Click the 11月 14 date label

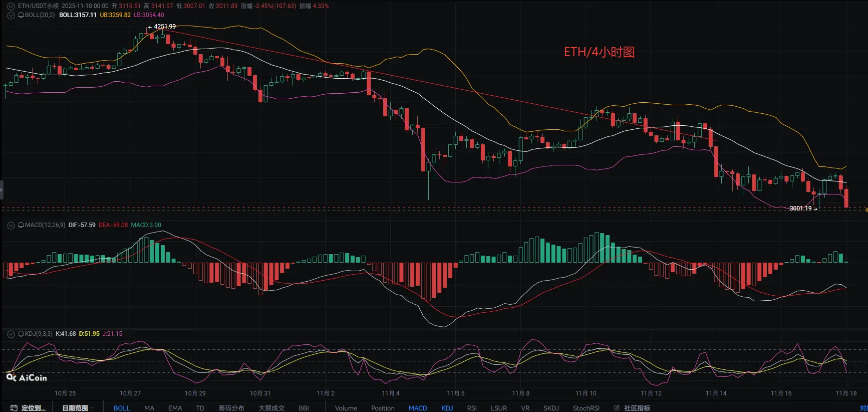pos(716,393)
